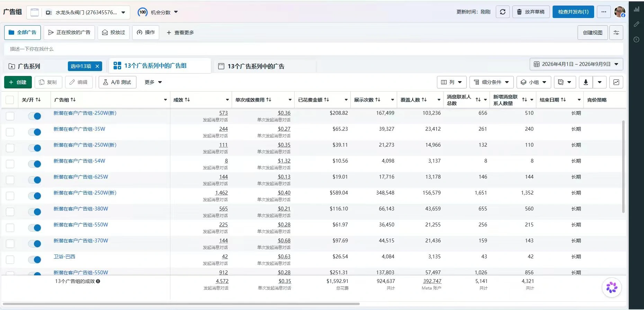Viewport: 644px width, 310px height.
Task: Open the filter settings slider icon
Action: (616, 33)
